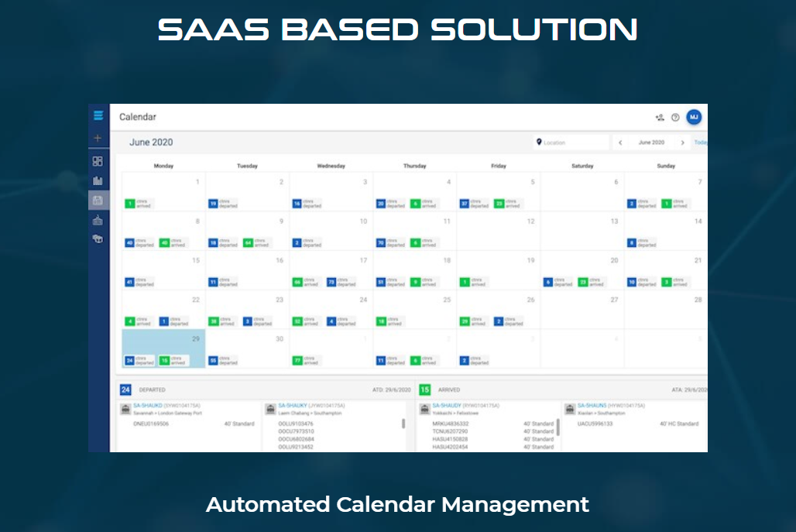
Task: Open the ship vessel icon in sidebar
Action: (98, 220)
